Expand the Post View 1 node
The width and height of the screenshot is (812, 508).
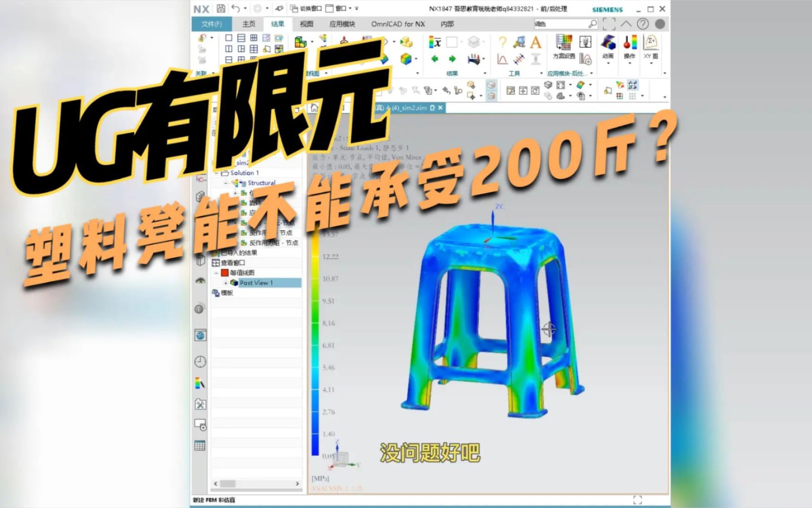click(226, 283)
